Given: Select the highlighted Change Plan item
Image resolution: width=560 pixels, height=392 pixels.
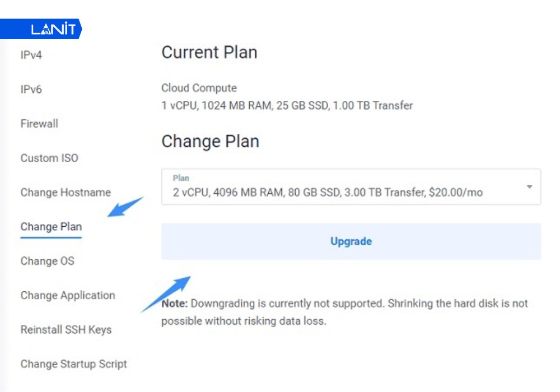Looking at the screenshot, I should tap(50, 227).
